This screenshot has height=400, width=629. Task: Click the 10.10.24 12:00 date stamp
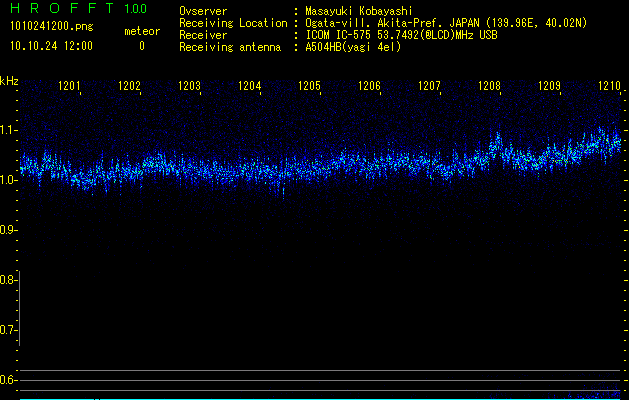pyautogui.click(x=51, y=46)
